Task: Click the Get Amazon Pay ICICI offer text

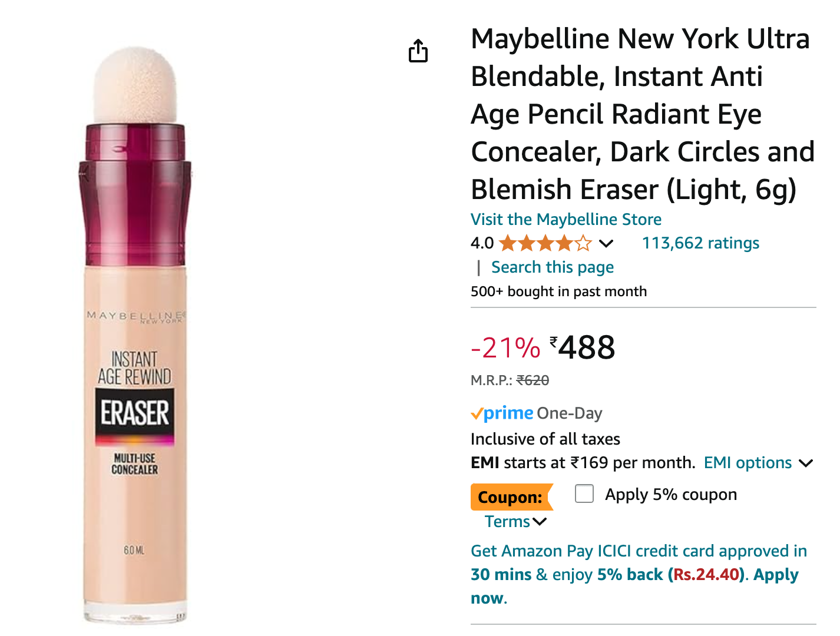Action: [x=589, y=551]
